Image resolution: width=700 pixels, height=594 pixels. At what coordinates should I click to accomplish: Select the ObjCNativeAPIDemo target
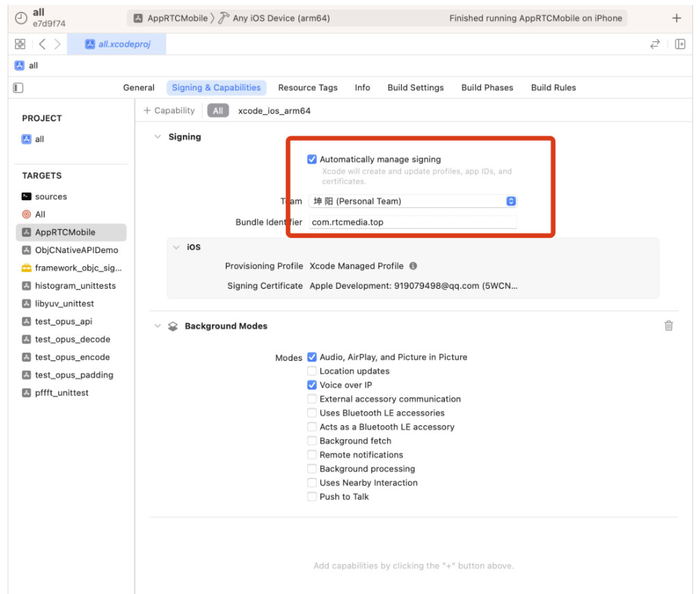click(x=76, y=250)
